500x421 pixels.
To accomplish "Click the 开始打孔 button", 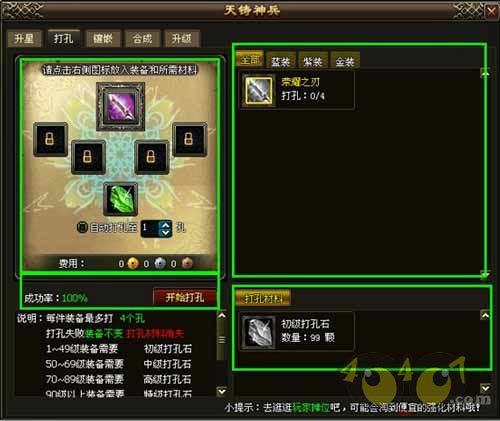I will point(185,297).
